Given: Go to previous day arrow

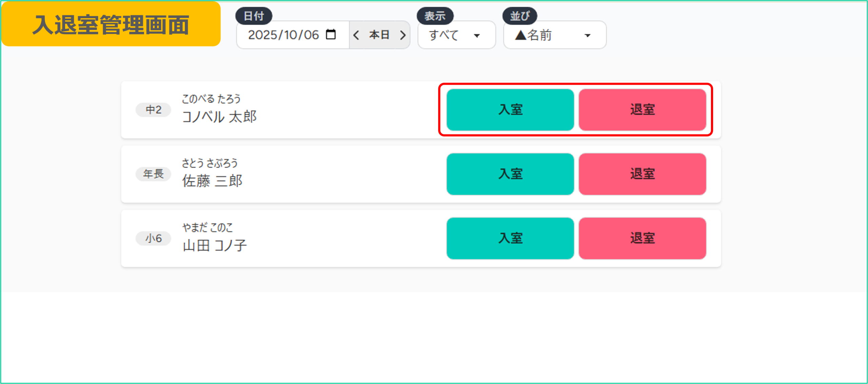Looking at the screenshot, I should click(356, 35).
